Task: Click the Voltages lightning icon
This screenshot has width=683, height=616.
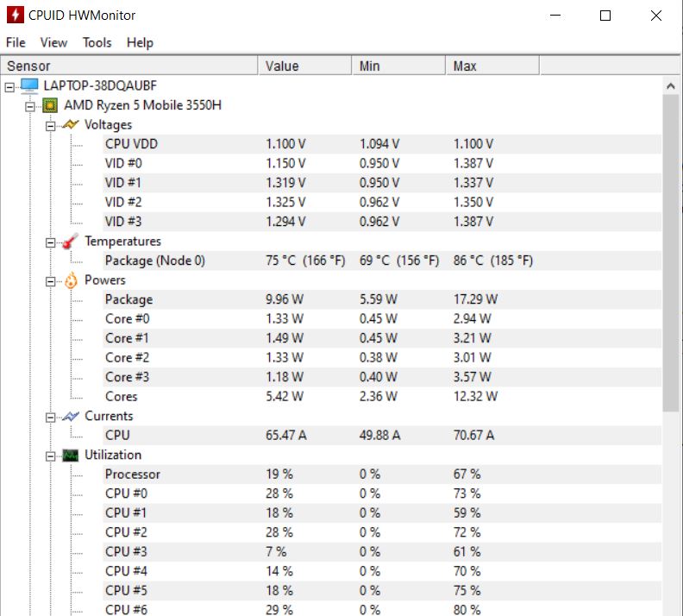Action: coord(71,125)
